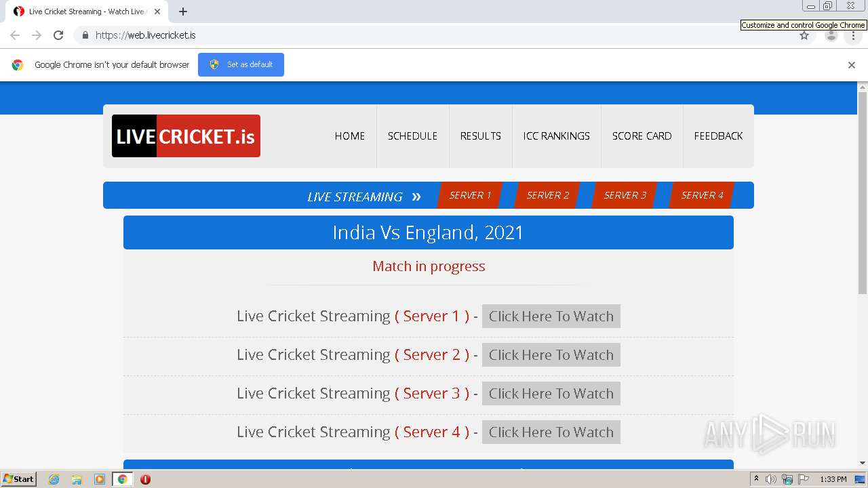Click the India Vs England, 2021 heading
Viewport: 868px width, 488px height.
[428, 232]
